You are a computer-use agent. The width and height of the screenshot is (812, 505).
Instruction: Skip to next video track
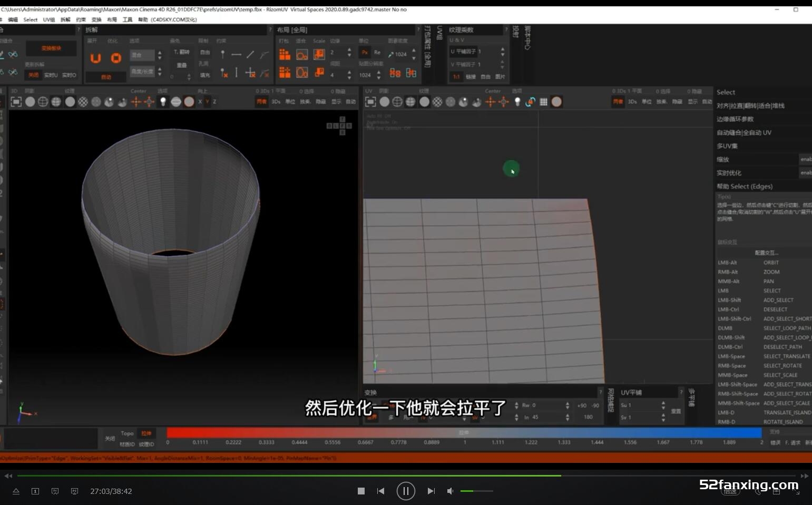[x=431, y=491]
